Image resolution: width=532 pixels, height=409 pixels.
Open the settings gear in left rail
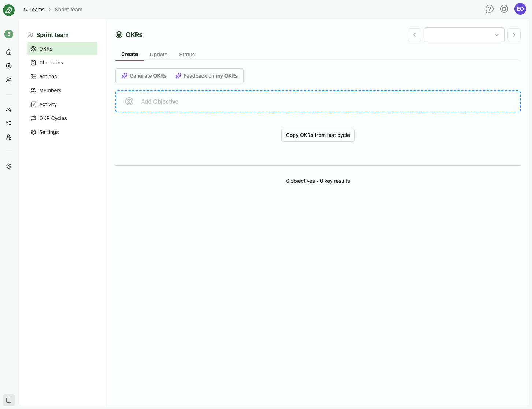[x=9, y=166]
